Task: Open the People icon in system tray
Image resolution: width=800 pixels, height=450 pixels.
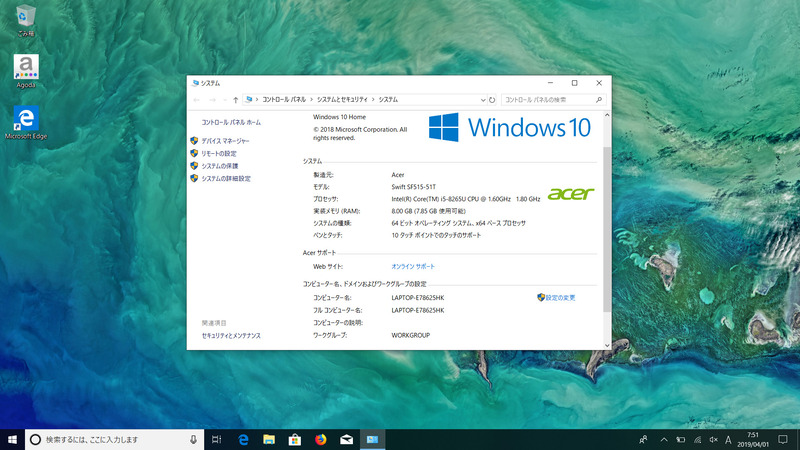Action: click(643, 439)
